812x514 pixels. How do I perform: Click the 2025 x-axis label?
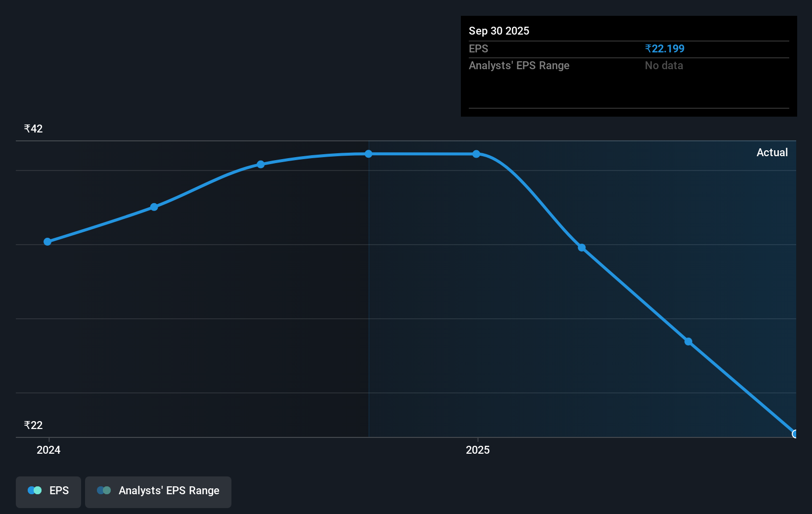tap(478, 450)
